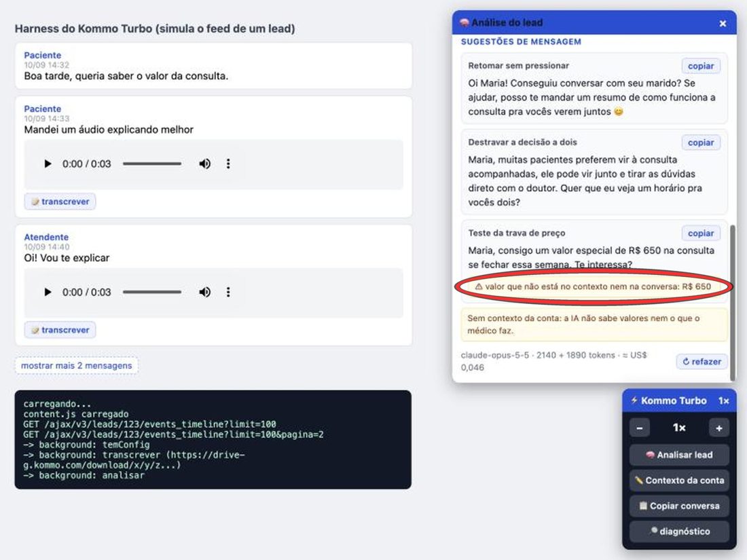Transcribe the Atendente's audio message
The width and height of the screenshot is (747, 560).
click(60, 330)
